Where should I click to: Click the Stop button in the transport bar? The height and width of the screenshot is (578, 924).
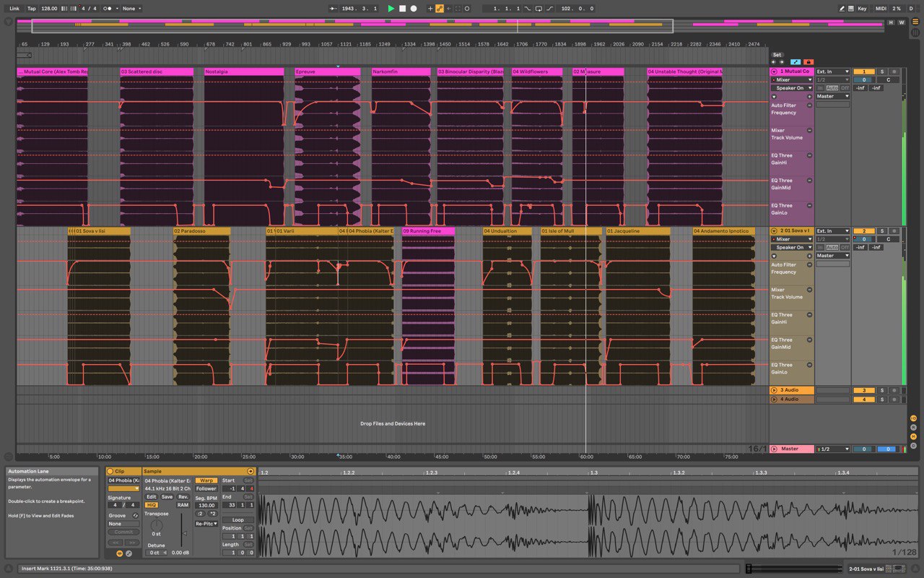(402, 9)
